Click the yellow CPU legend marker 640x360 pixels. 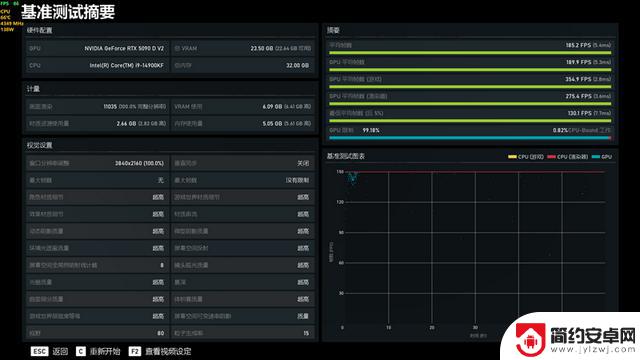512,157
